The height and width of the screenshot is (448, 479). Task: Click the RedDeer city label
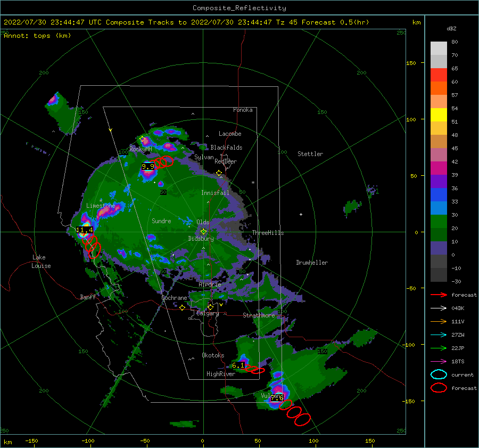pos(226,161)
